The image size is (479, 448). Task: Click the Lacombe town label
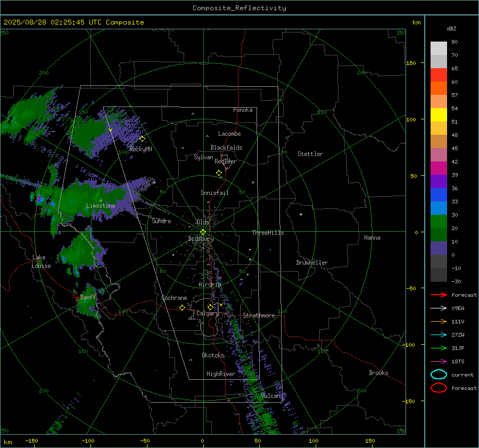[229, 134]
